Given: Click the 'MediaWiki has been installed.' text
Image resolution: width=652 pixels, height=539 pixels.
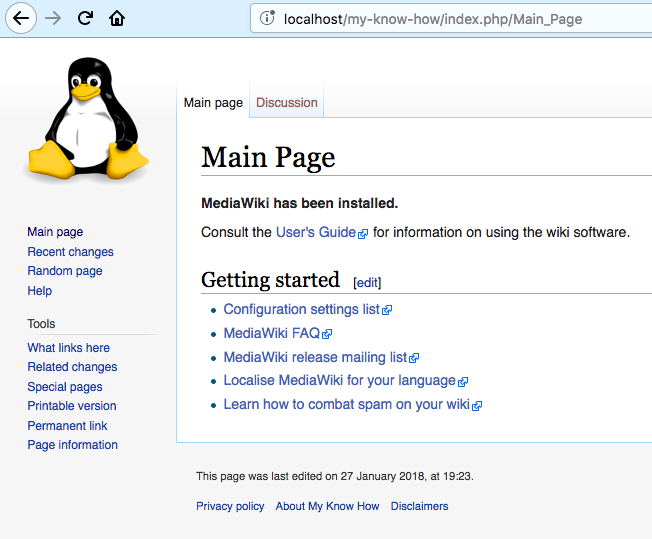Looking at the screenshot, I should click(299, 203).
